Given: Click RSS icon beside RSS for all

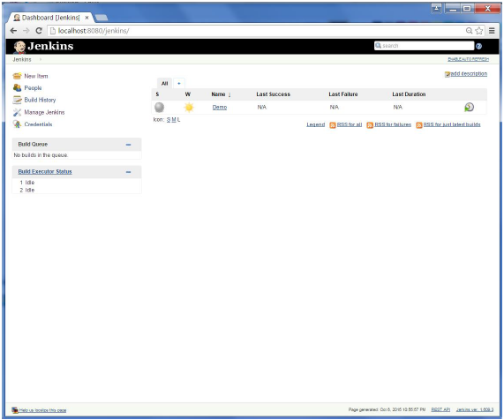Looking at the screenshot, I should point(333,125).
